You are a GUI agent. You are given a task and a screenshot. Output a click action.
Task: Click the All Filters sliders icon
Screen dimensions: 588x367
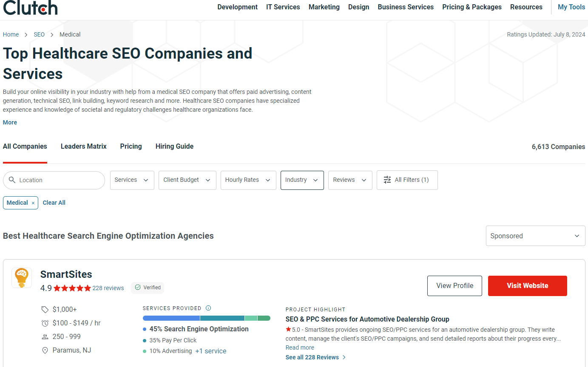click(387, 180)
